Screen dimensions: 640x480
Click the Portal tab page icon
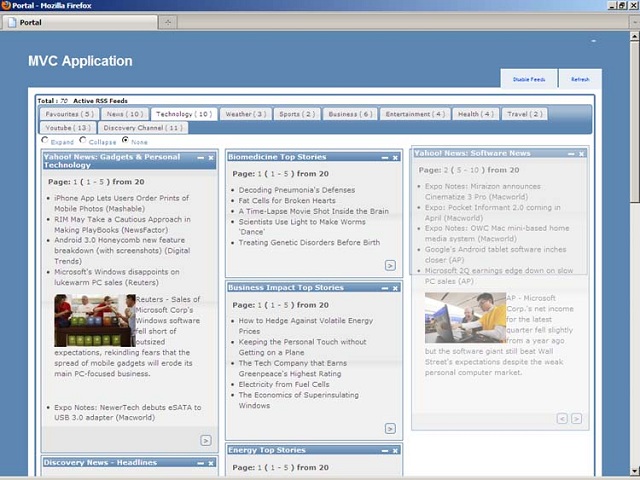12,22
